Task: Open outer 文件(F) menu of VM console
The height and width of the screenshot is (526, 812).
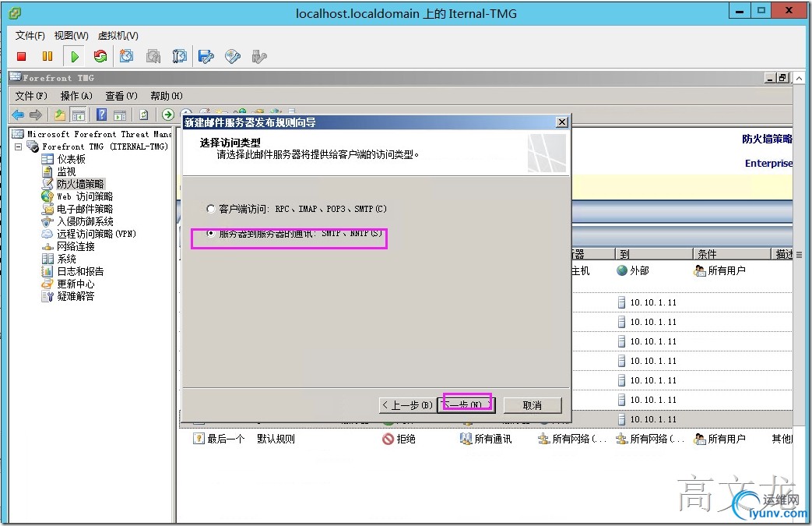Action: [x=30, y=35]
